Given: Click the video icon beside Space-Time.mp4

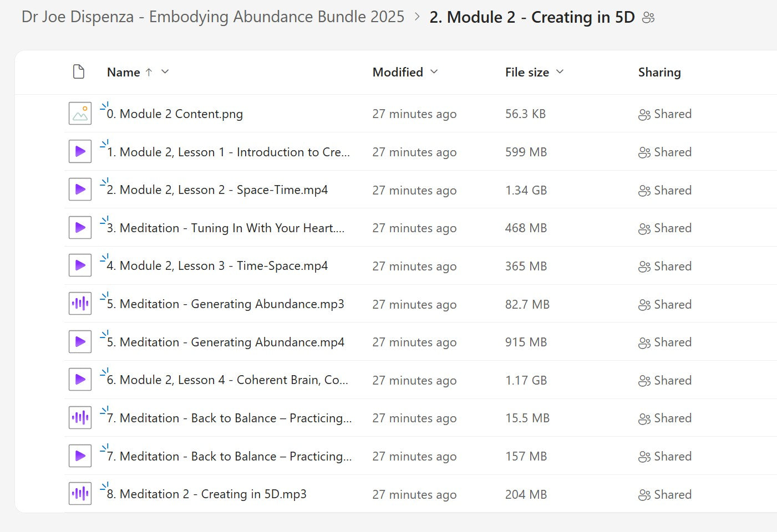Looking at the screenshot, I should coord(80,190).
